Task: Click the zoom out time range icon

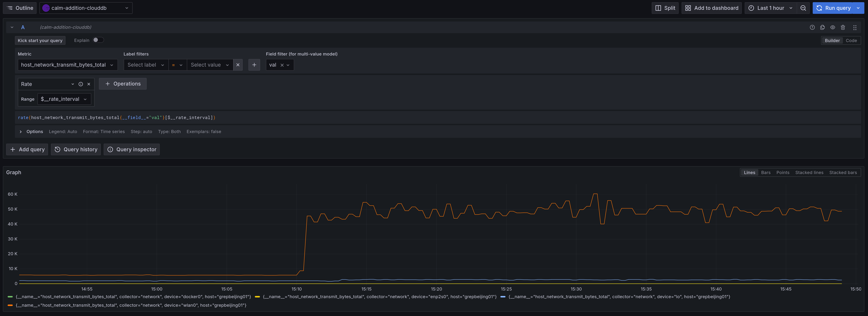Action: click(803, 8)
